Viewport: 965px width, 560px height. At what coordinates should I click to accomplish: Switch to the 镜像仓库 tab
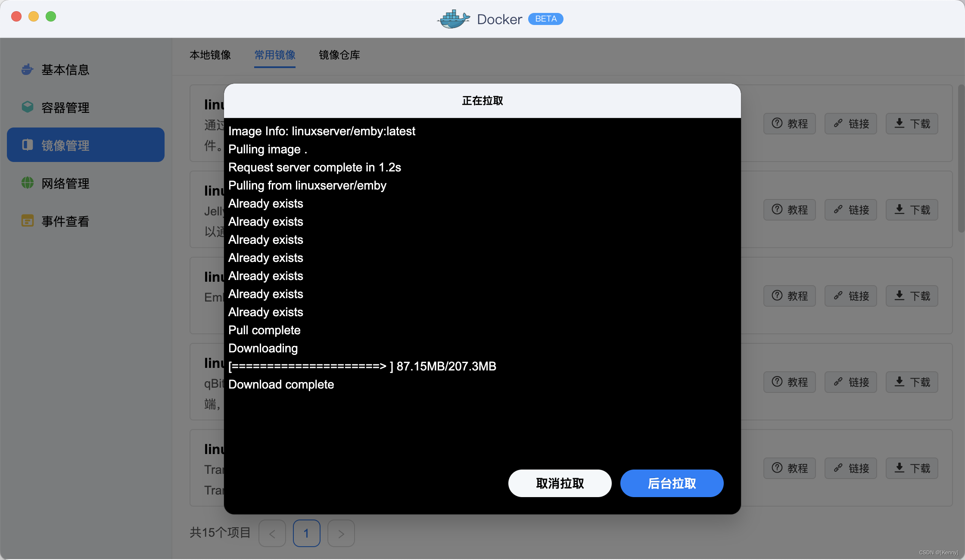[339, 55]
